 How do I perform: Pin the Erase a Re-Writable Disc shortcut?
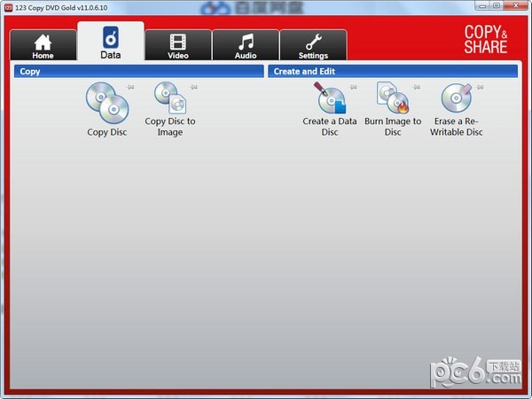click(480, 87)
